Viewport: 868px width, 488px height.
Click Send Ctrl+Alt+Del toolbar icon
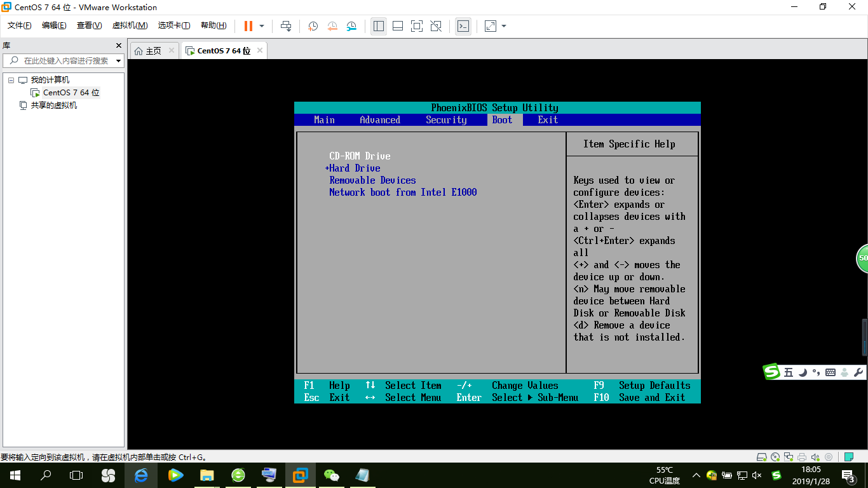pos(286,26)
